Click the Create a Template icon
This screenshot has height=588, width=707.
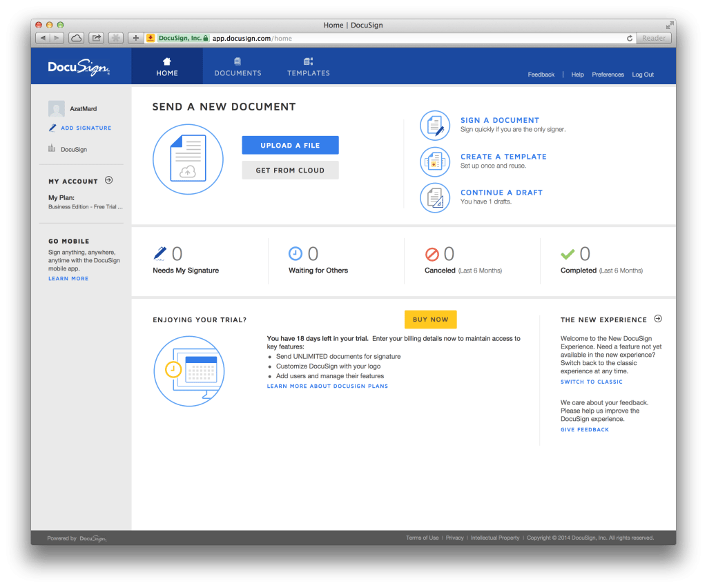coord(435,161)
